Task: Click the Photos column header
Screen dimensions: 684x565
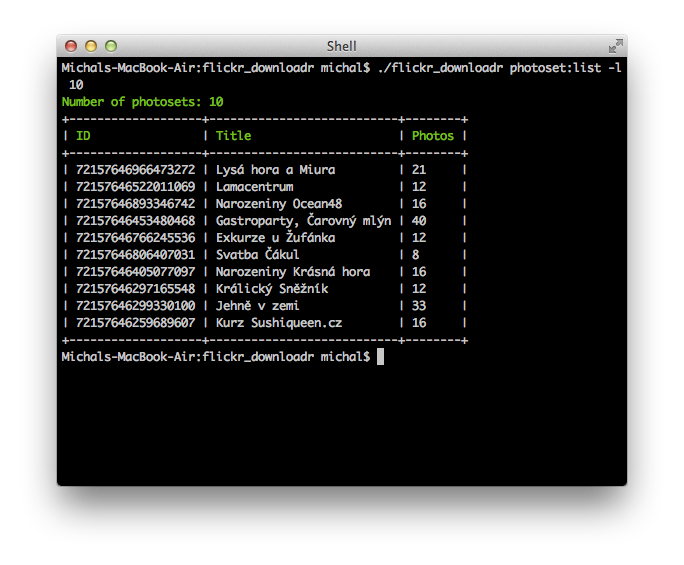Action: point(433,136)
